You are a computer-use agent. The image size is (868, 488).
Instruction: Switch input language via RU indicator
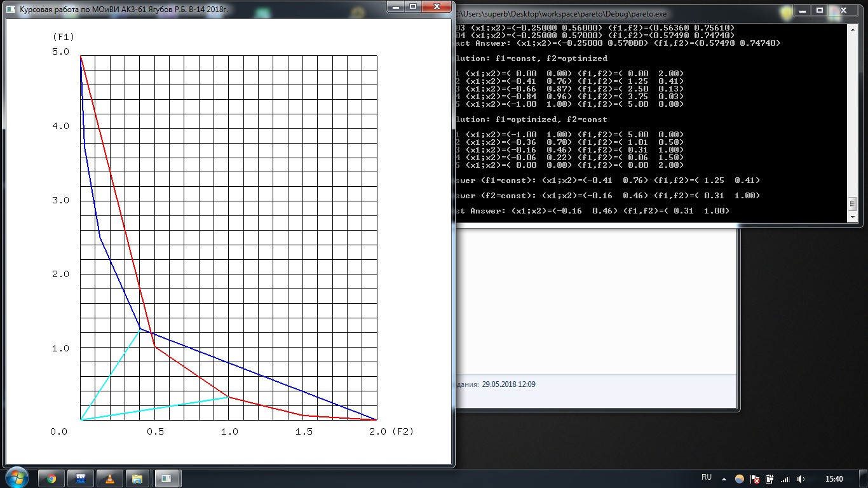[x=707, y=477]
